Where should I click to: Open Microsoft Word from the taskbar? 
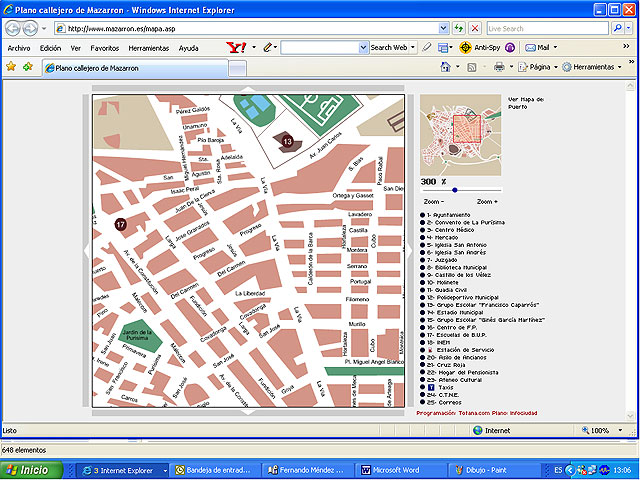pos(393,469)
